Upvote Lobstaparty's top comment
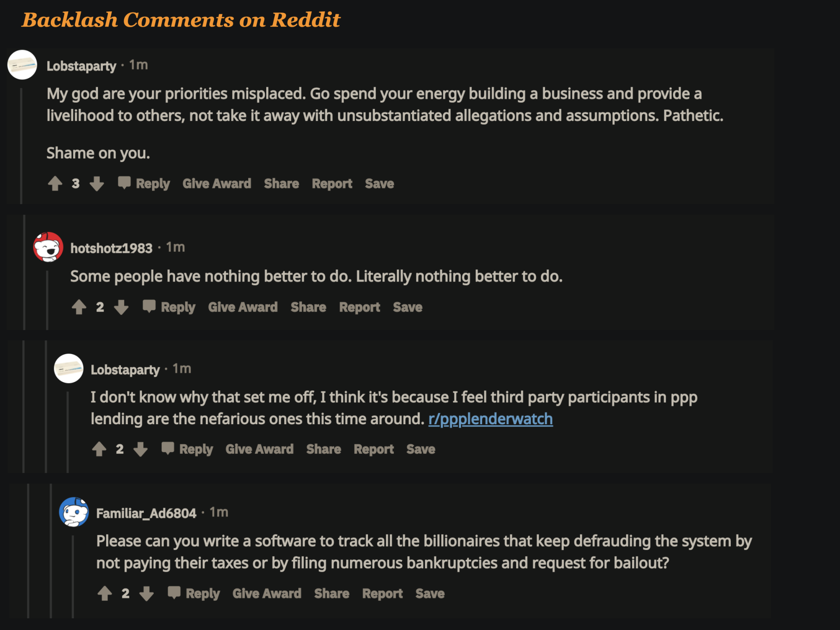 (x=55, y=184)
